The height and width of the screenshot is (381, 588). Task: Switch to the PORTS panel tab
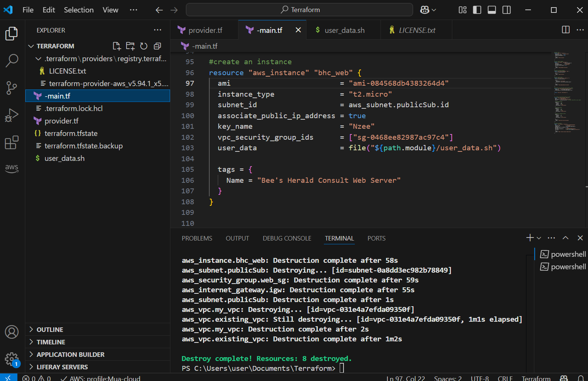(x=376, y=238)
